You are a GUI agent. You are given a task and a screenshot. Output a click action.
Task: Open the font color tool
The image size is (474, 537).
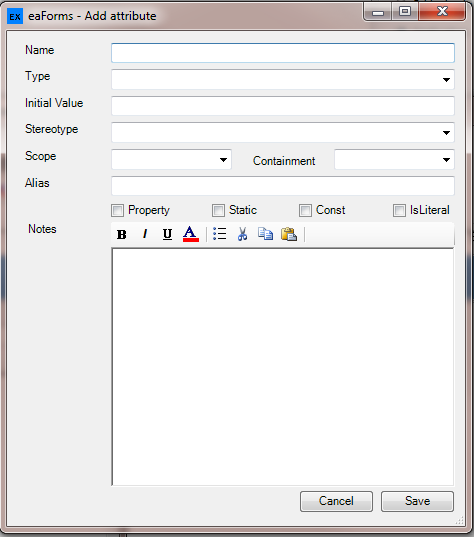coord(191,235)
